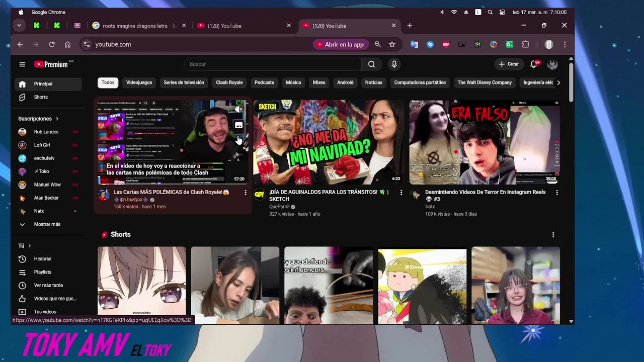Select the Noticias filter chip
The width and height of the screenshot is (644, 362).
[374, 82]
